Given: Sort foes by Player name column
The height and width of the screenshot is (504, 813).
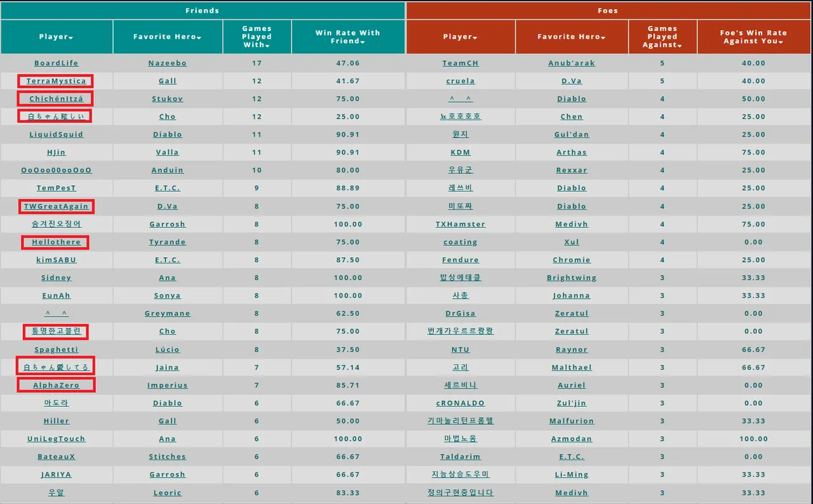Looking at the screenshot, I should click(460, 37).
